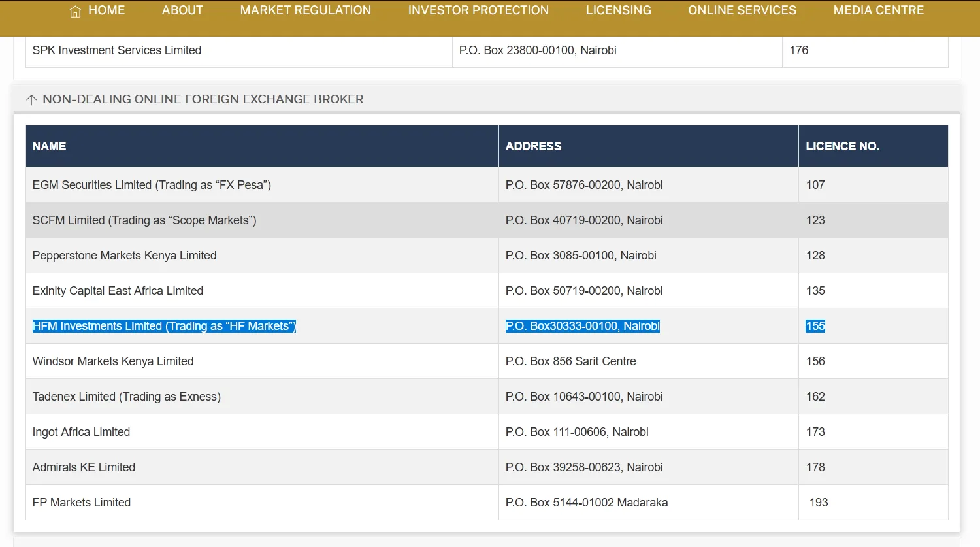Screen dimensions: 980x547
Task: Select the EGM Securities Limited row name
Action: pos(152,185)
